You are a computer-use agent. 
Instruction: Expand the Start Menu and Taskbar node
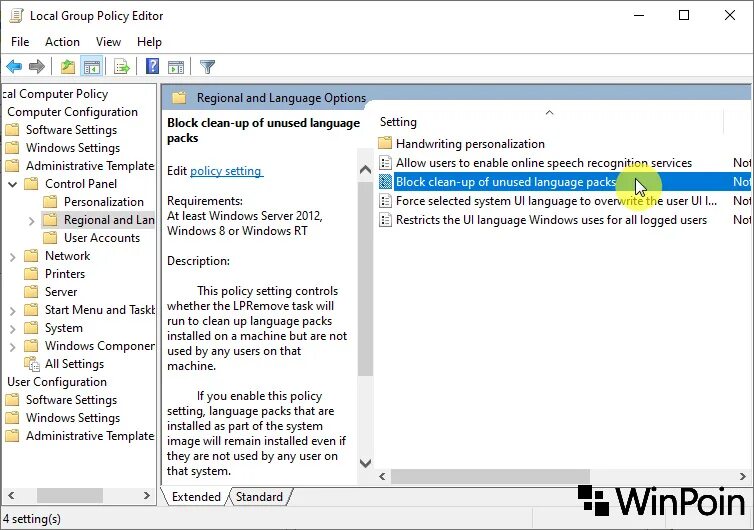coord(13,311)
